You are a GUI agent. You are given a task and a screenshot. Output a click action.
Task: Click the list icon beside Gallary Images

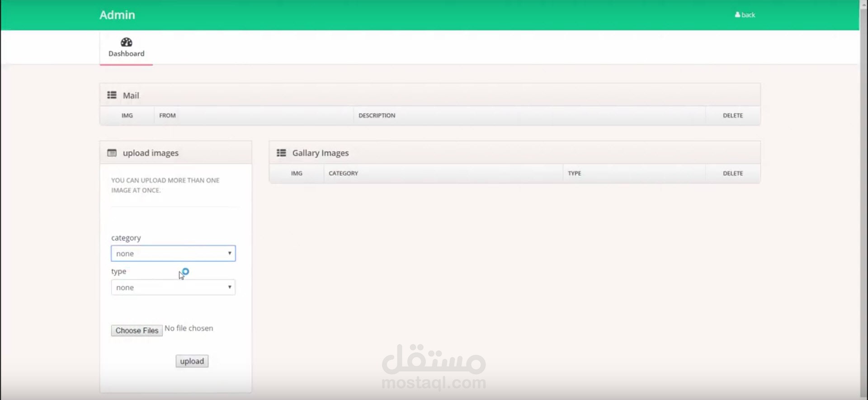pos(281,153)
